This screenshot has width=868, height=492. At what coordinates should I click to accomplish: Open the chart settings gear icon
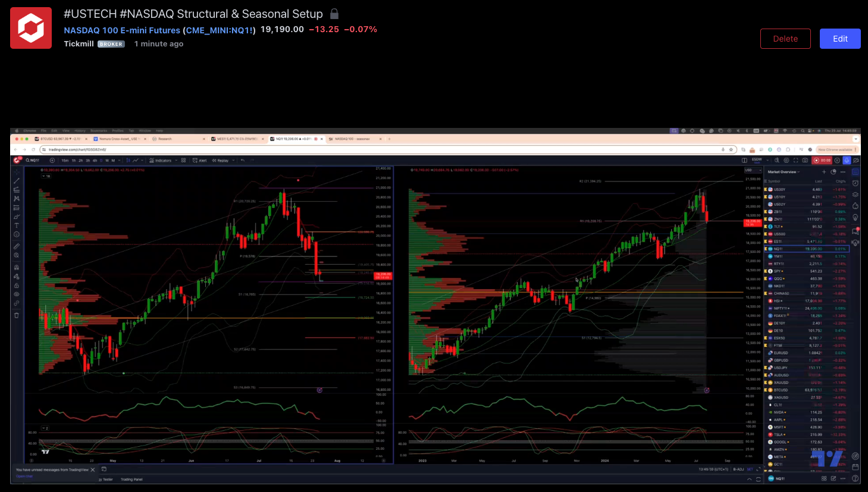coord(786,160)
